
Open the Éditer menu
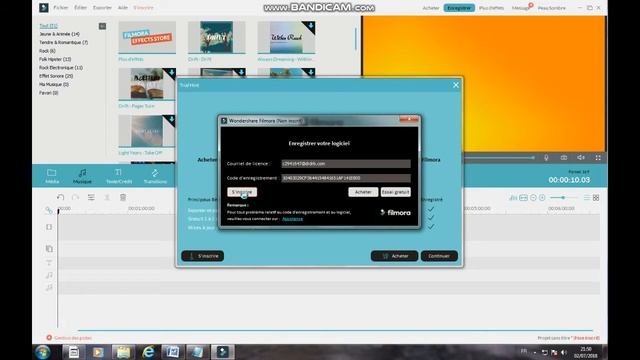tap(80, 8)
